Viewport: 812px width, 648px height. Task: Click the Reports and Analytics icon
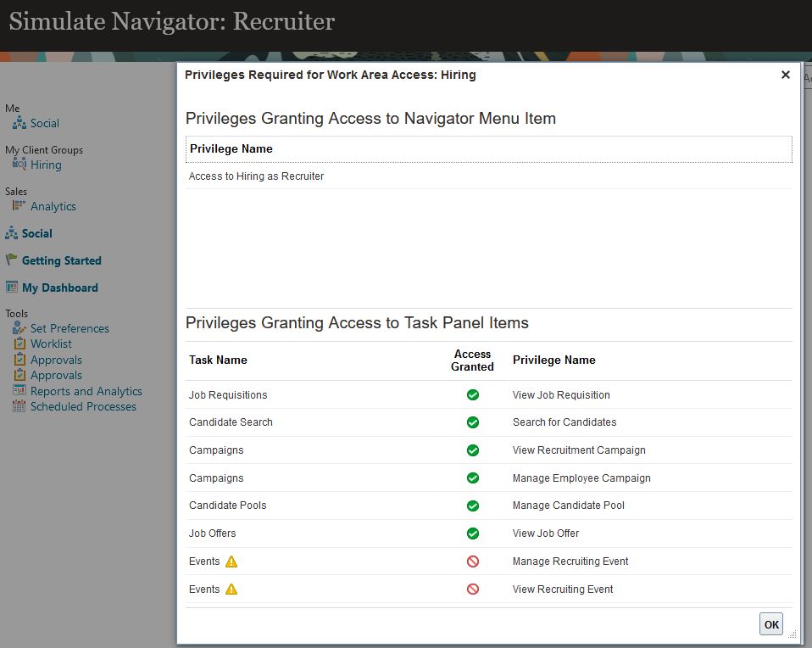coord(19,390)
